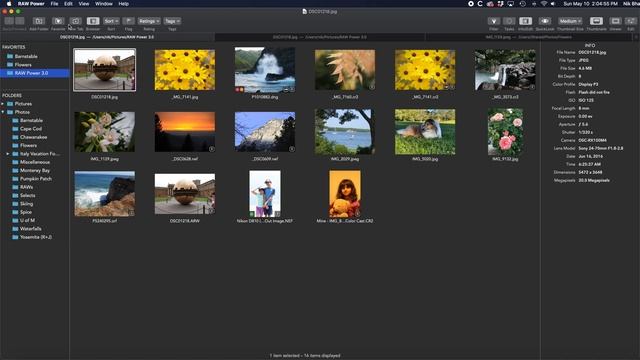Open the Waterfalls folder
The image size is (640, 360).
click(31, 229)
